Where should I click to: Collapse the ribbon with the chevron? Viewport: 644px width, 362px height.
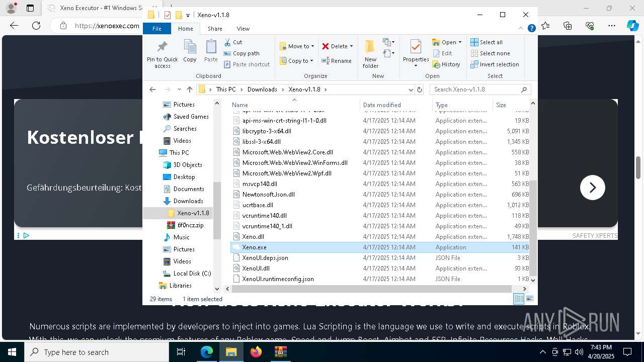click(521, 29)
